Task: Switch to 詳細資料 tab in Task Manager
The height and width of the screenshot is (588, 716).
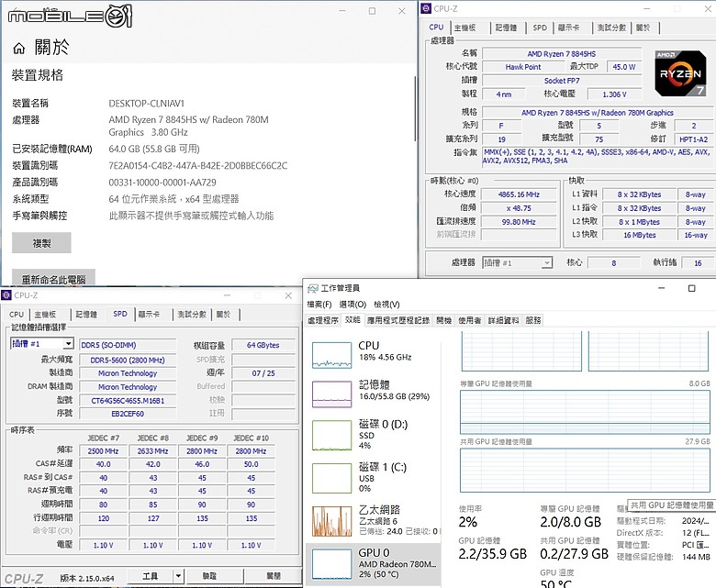Action: [503, 320]
